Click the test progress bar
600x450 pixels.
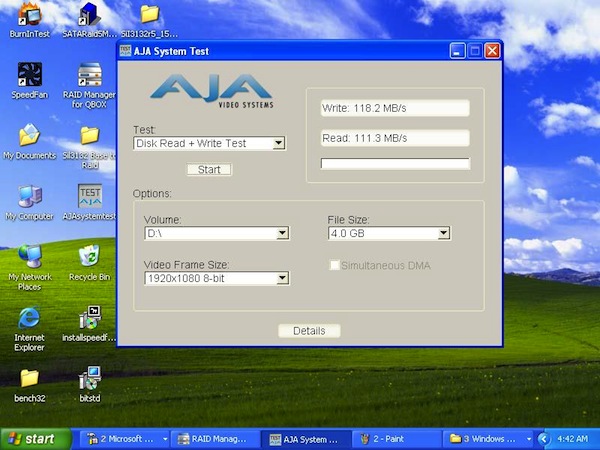pyautogui.click(x=395, y=164)
